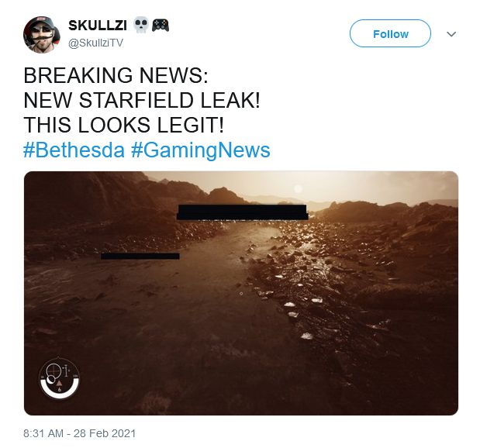The image size is (480, 448).
Task: Click the small reticle dot in the image center
Action: tap(241, 294)
